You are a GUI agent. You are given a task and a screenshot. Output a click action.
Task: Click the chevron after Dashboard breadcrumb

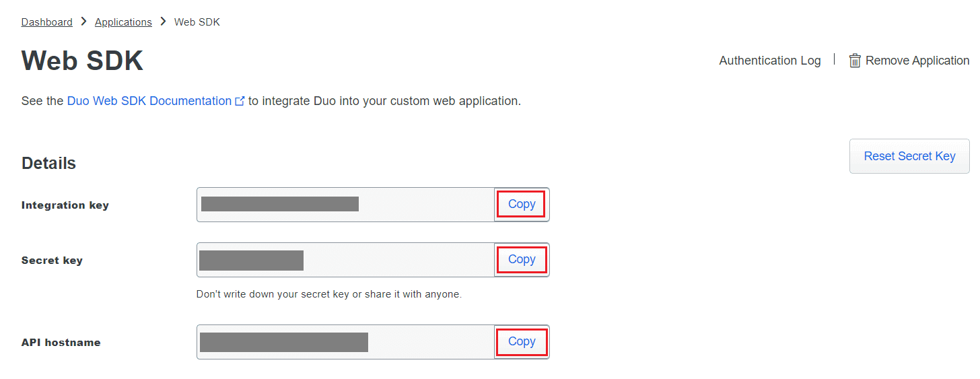coord(83,22)
